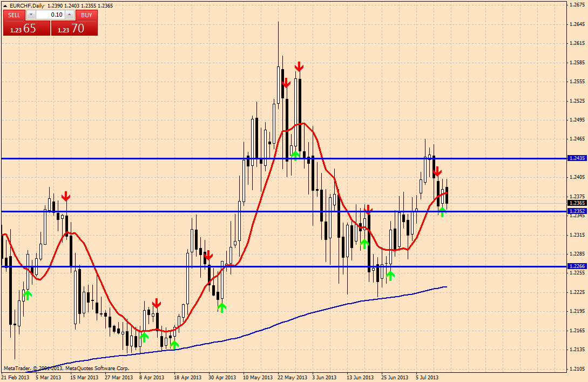Screen dimensions: 588x382
Task: Click the 1.2645 price scale value
Action: (x=577, y=24)
